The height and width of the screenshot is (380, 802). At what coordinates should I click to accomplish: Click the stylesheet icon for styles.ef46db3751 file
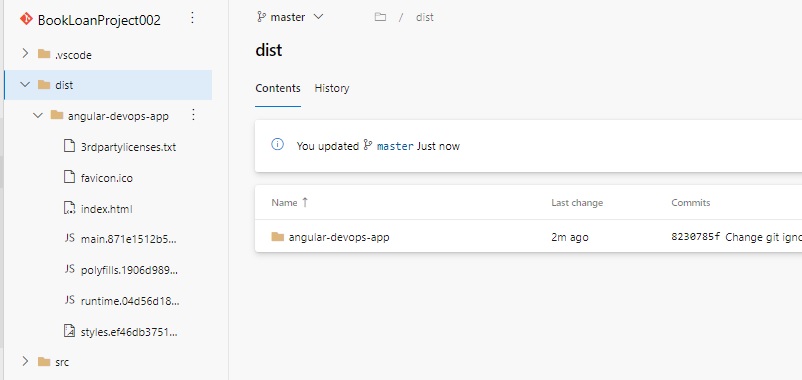pos(69,331)
